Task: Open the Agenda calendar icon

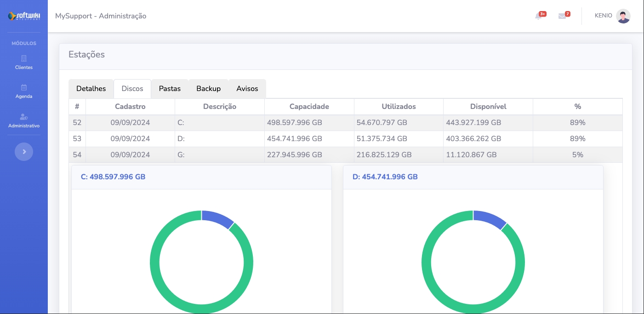Action: point(24,87)
